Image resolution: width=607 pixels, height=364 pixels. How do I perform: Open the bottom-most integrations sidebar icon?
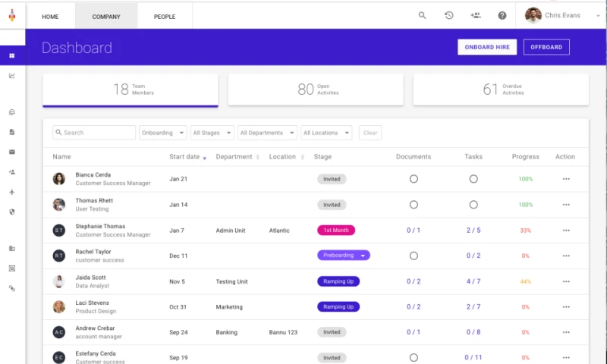tap(12, 289)
